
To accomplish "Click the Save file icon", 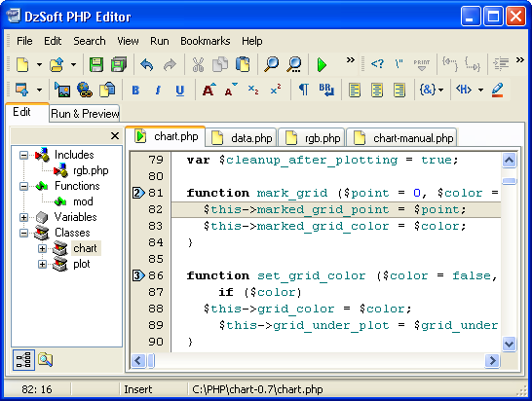I will pyautogui.click(x=96, y=64).
